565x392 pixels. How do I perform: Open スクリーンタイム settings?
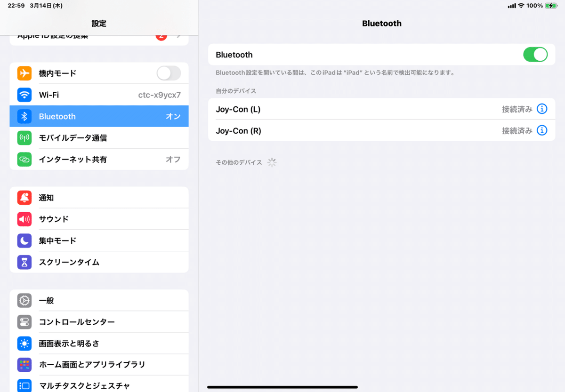tap(99, 262)
